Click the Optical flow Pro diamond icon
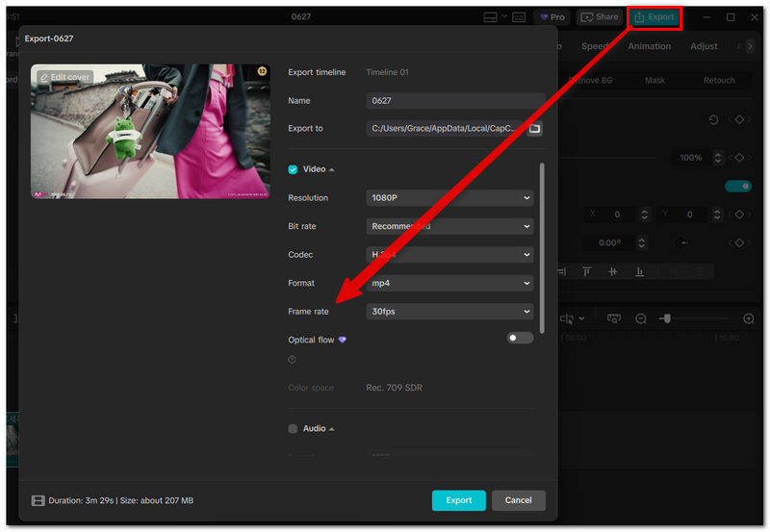 (343, 340)
